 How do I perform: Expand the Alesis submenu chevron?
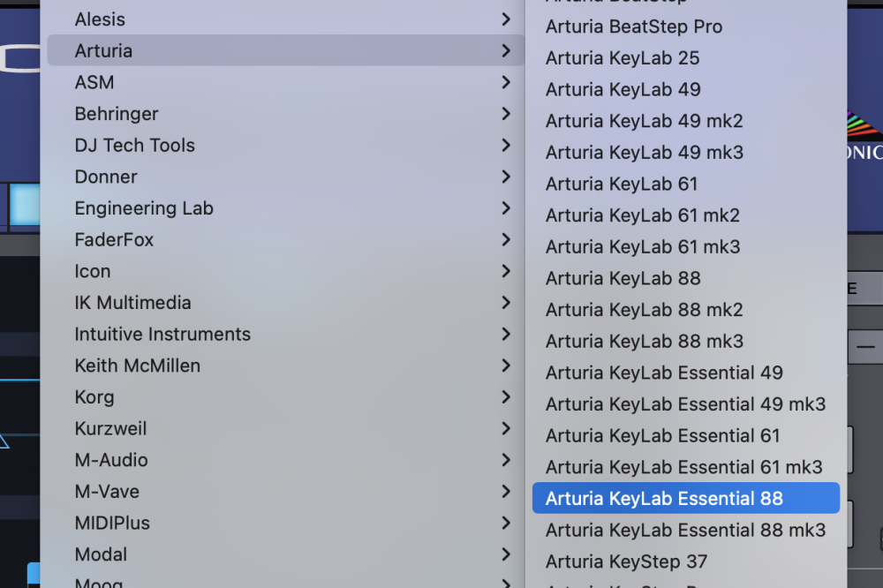(506, 19)
